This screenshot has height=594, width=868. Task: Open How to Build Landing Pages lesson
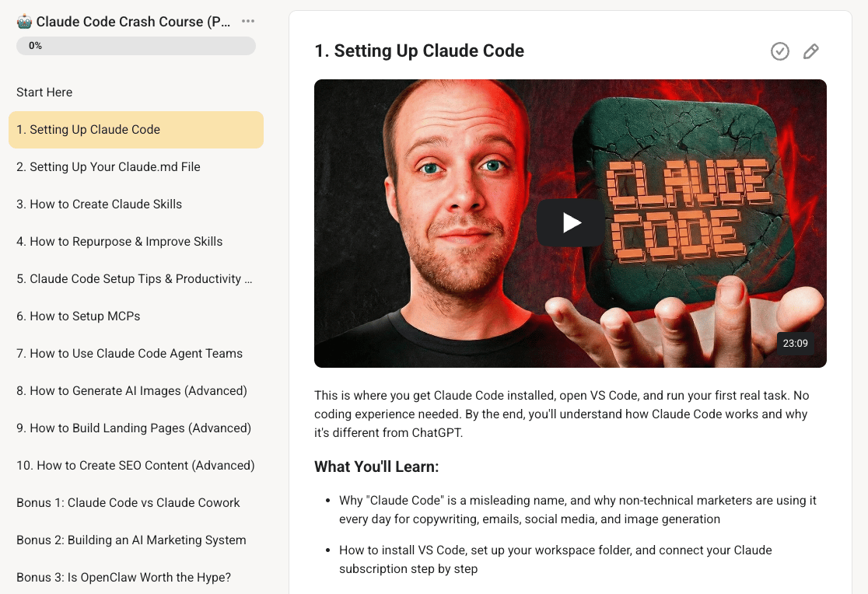(x=135, y=428)
